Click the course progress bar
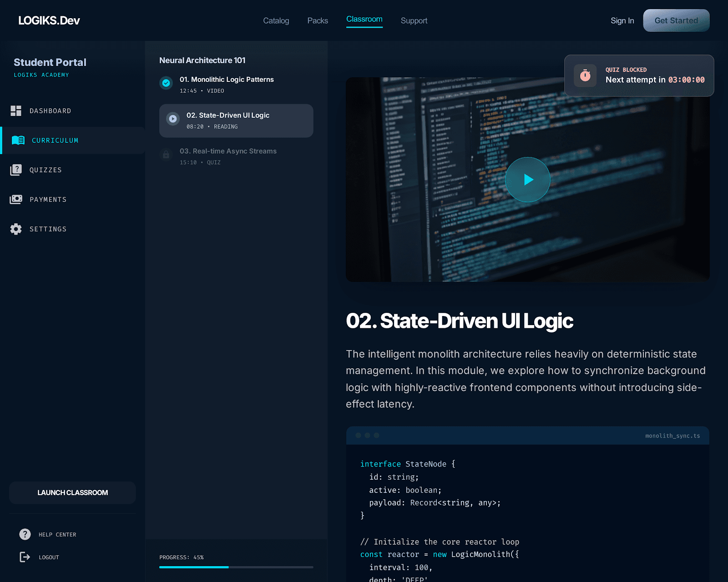 coord(236,567)
